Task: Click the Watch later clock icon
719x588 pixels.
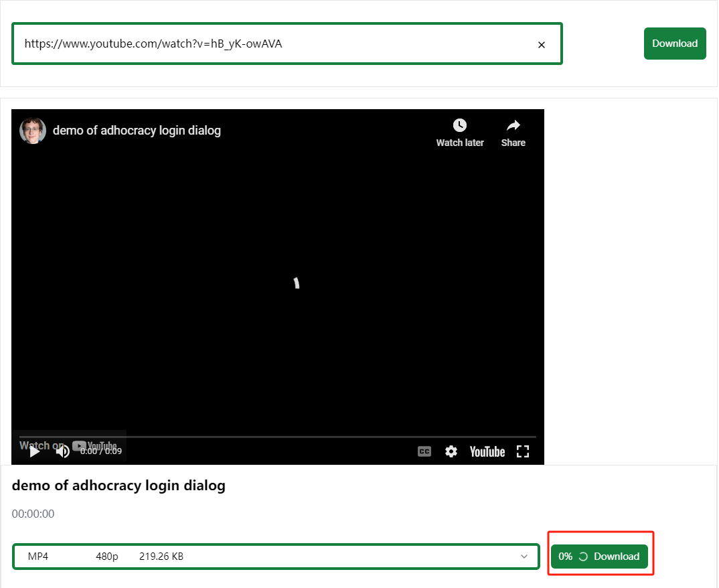Action: pos(459,126)
